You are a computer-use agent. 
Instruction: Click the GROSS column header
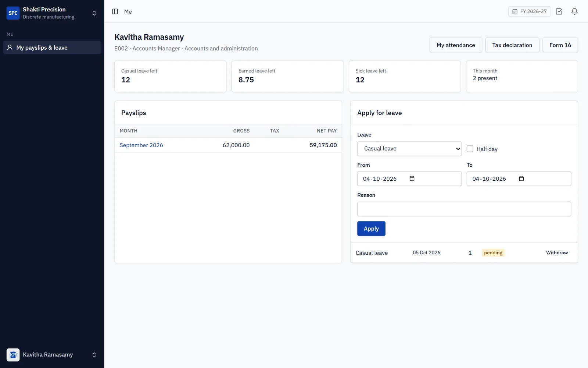(241, 131)
